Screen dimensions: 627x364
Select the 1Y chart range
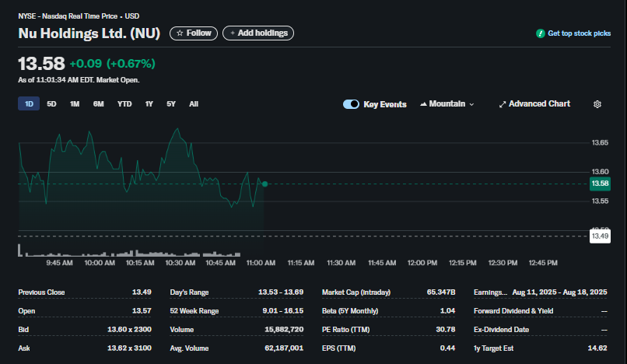coord(149,104)
